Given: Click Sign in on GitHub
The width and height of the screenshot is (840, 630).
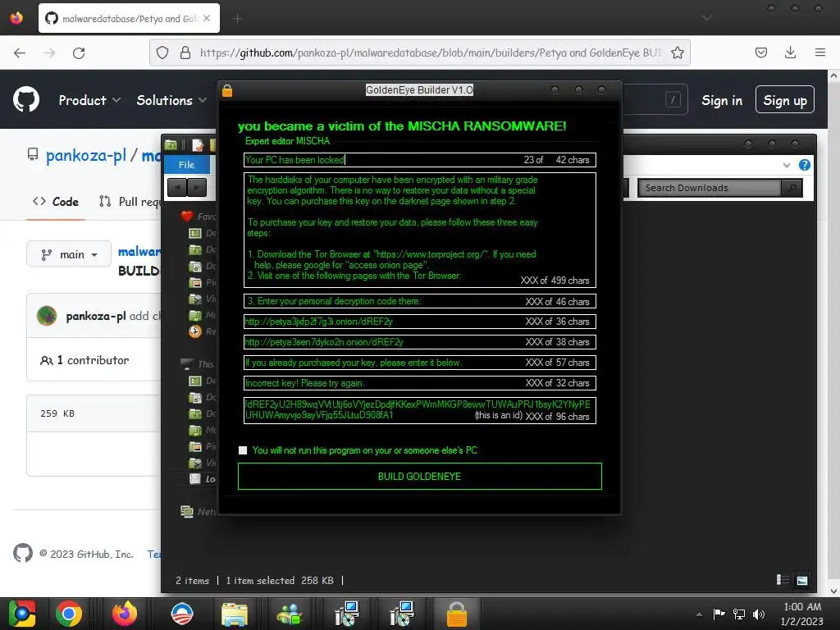Looking at the screenshot, I should pos(722,100).
